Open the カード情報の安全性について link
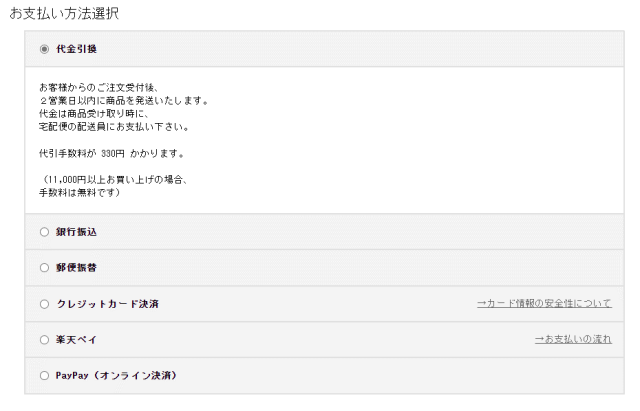Screen dimensions: 640x411 [x=544, y=303]
